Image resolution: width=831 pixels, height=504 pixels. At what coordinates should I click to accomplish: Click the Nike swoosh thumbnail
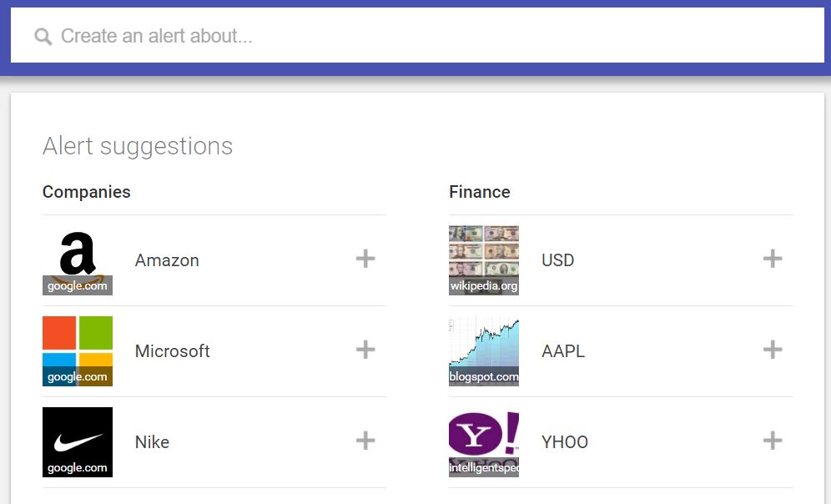click(78, 442)
